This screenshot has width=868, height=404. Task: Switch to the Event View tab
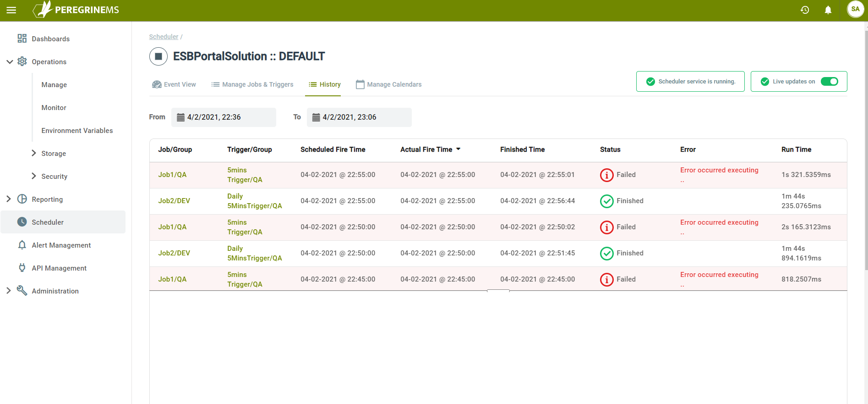pyautogui.click(x=174, y=84)
